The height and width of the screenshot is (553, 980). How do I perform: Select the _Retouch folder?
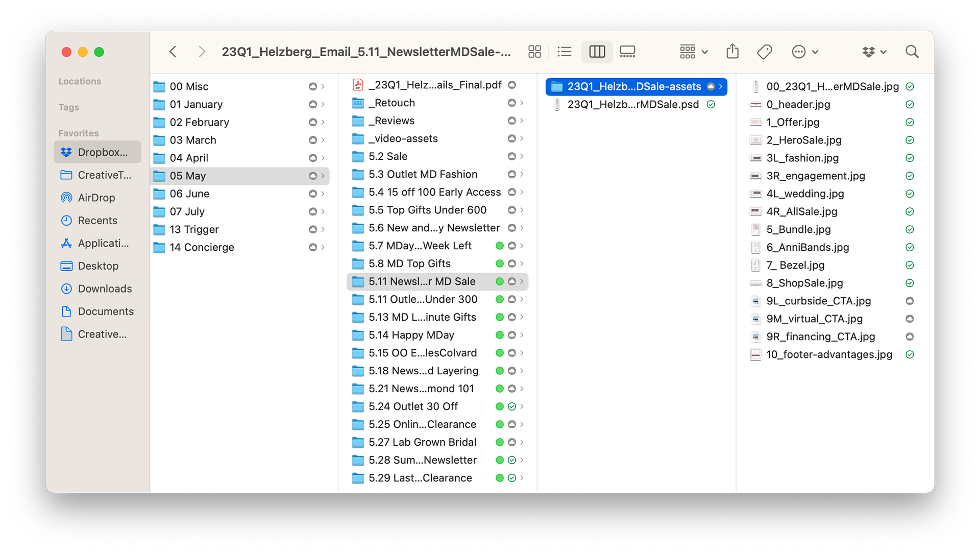437,103
